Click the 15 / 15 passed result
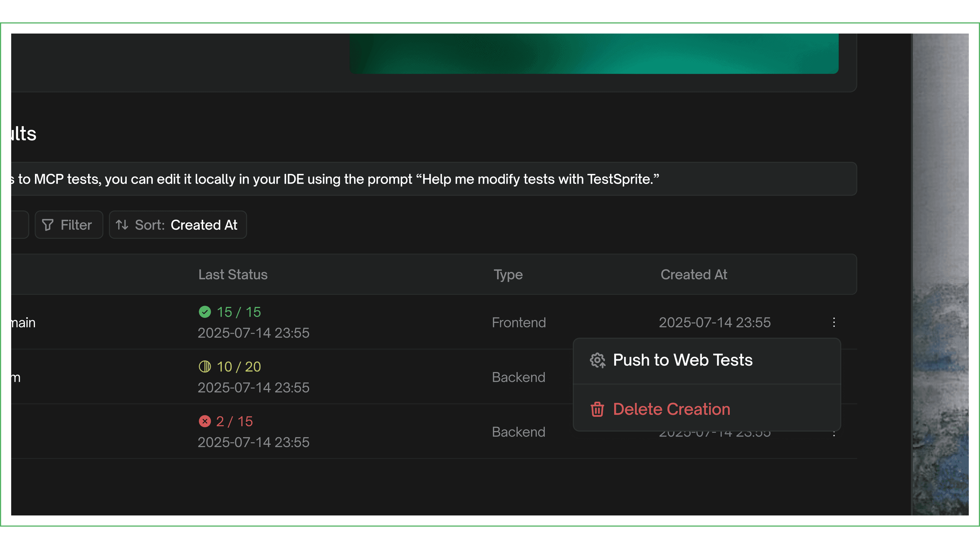980x549 pixels. point(239,312)
